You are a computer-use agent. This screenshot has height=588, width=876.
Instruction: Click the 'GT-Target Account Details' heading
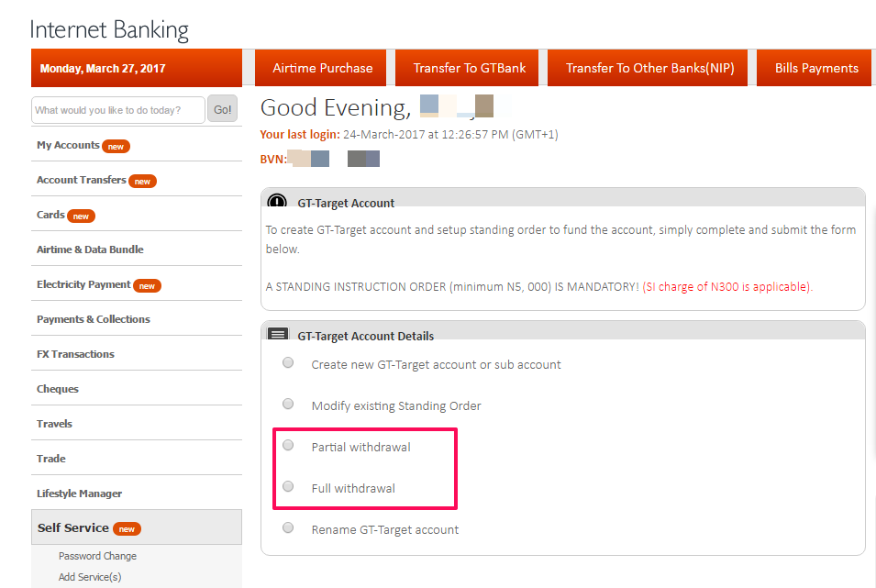pos(365,336)
